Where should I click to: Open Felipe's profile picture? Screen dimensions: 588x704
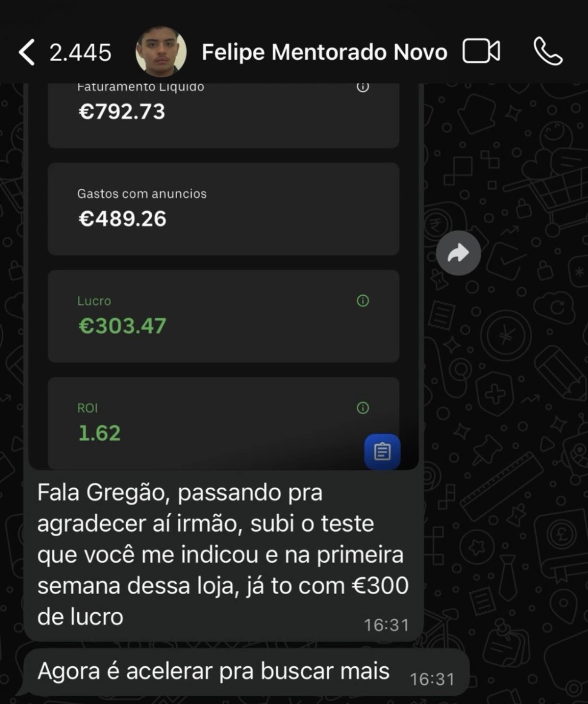coord(161,52)
